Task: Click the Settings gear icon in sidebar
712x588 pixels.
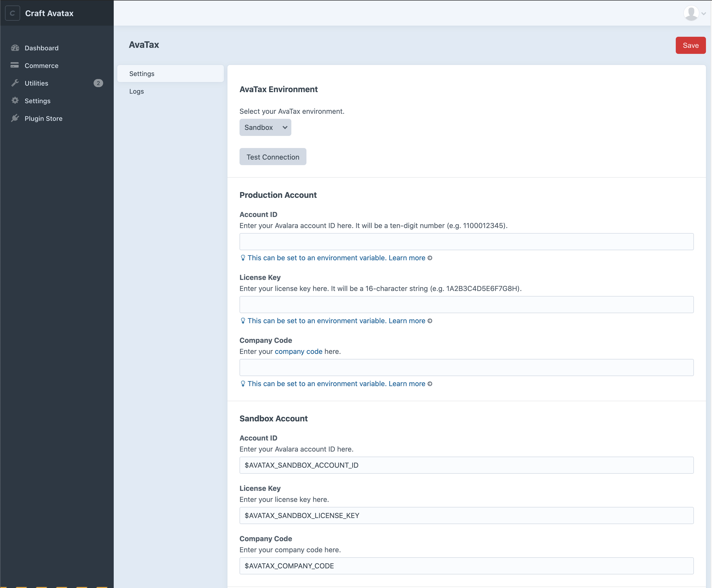Action: point(15,100)
